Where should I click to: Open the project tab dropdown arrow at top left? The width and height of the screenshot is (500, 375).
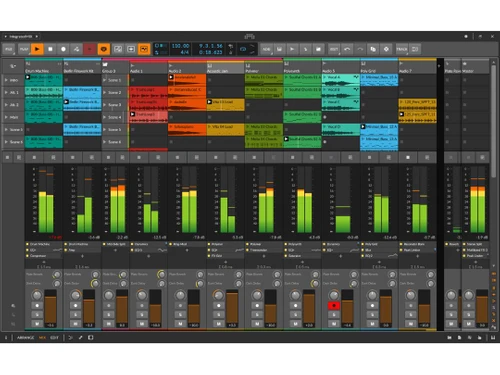tap(6, 36)
